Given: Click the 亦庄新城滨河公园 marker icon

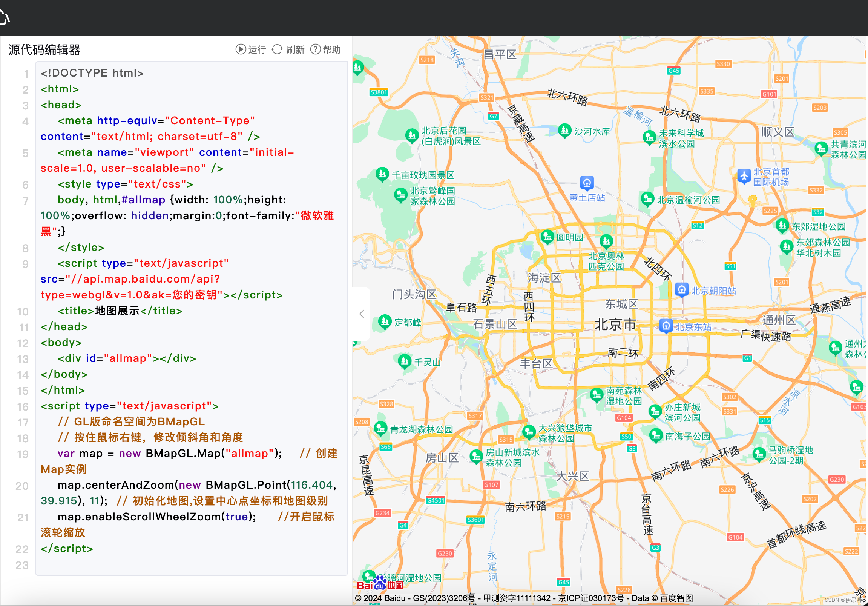Looking at the screenshot, I should coord(655,412).
